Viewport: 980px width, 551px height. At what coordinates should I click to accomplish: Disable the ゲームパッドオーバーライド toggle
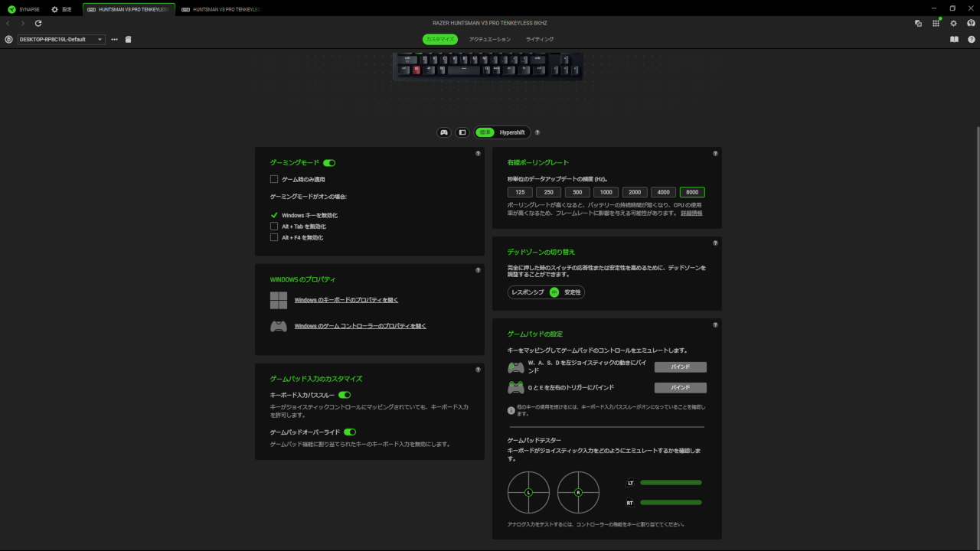[350, 432]
